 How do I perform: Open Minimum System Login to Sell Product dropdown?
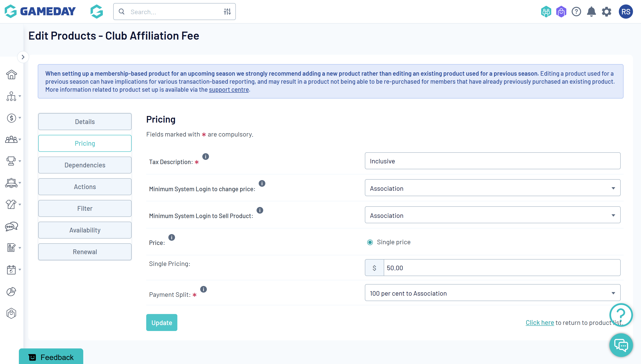[492, 215]
